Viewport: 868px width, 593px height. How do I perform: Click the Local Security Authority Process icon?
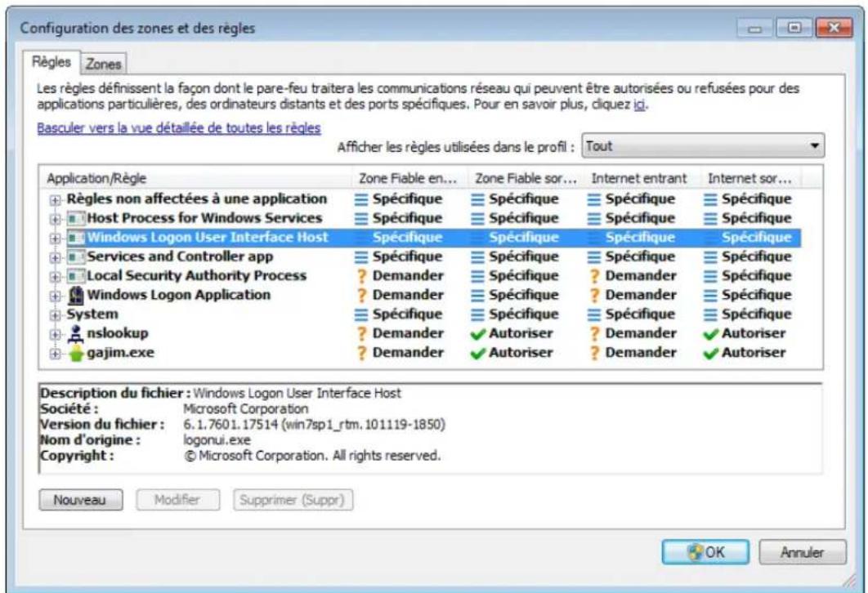click(76, 276)
